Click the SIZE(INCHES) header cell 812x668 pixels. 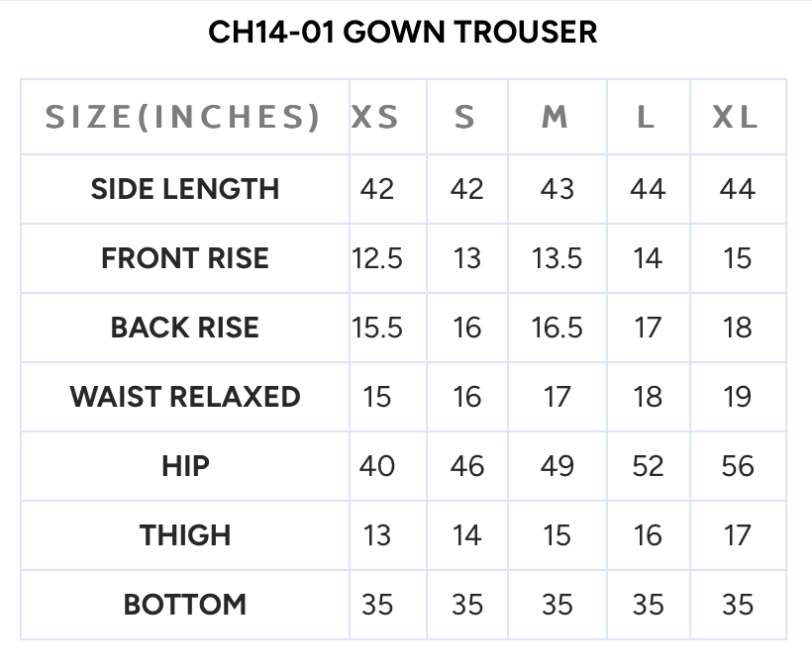184,118
